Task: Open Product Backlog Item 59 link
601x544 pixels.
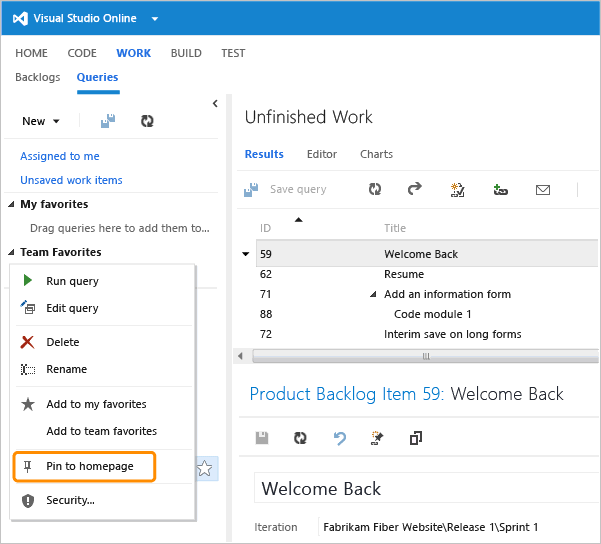Action: tap(346, 394)
